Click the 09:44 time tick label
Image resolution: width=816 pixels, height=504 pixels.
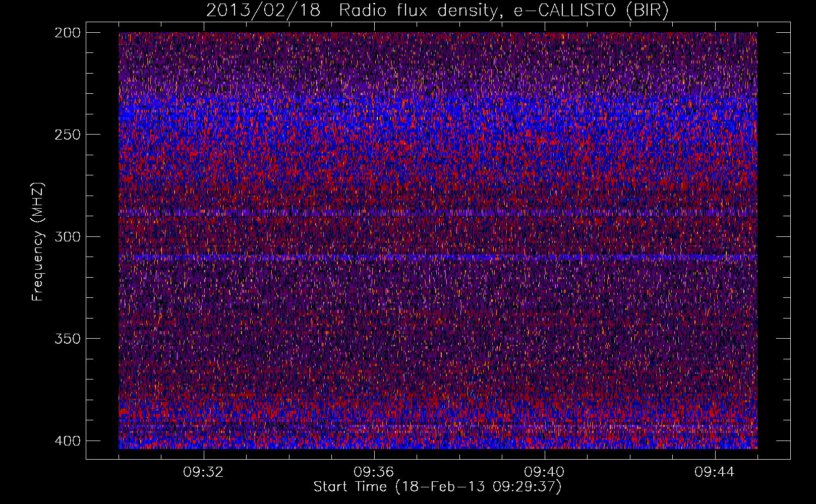(x=715, y=472)
